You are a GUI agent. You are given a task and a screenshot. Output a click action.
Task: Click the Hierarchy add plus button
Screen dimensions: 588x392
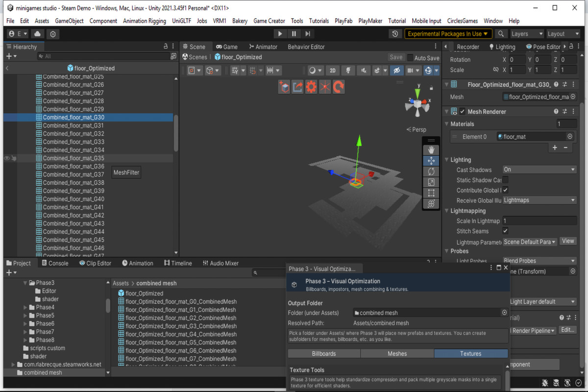pos(11,56)
